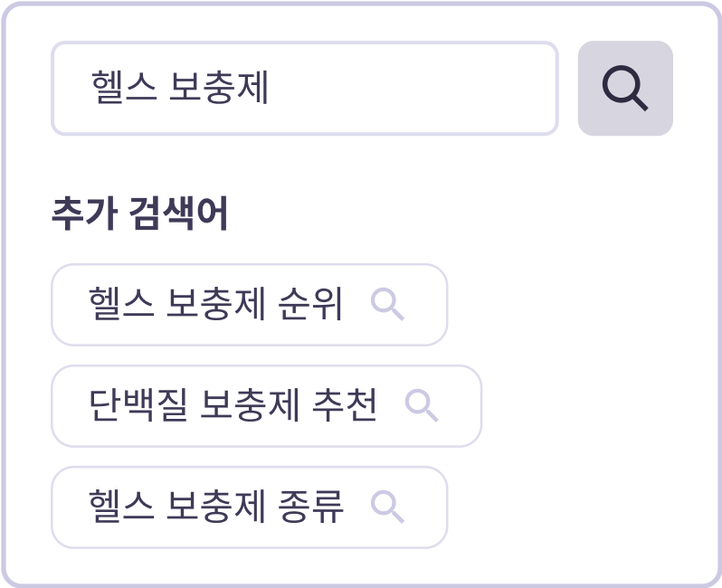Viewport: 722px width, 588px height.
Task: Click the word 추천 in the second suggestion
Action: (347, 406)
